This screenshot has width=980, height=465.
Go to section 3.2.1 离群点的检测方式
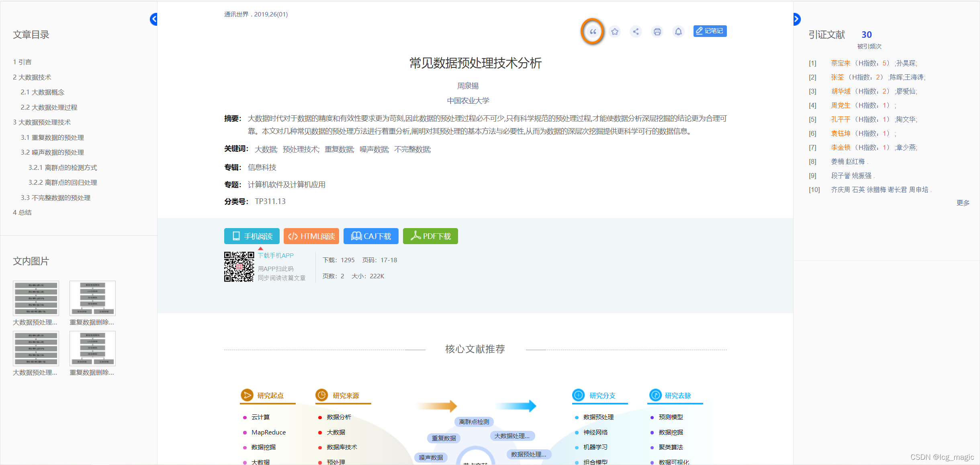coord(63,167)
